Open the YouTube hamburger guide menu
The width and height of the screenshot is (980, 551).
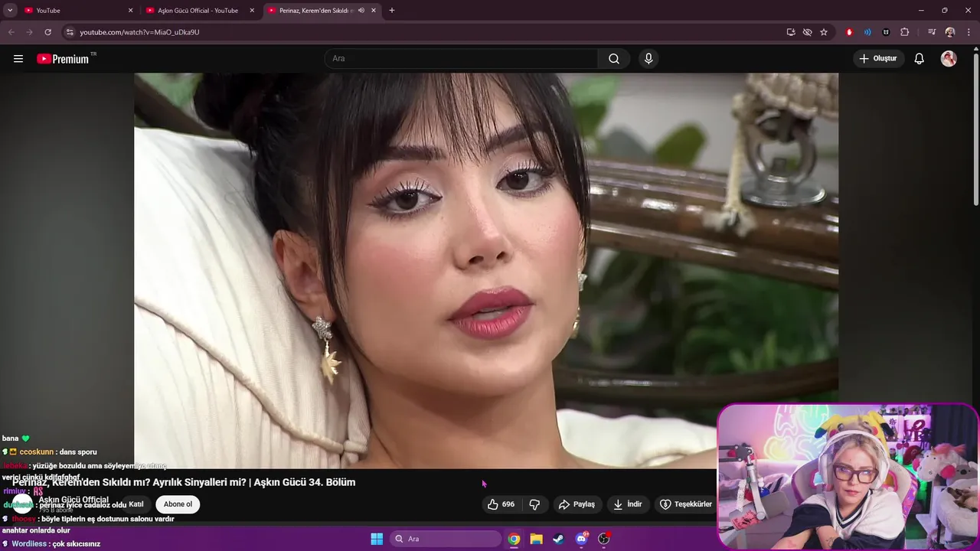click(x=18, y=59)
